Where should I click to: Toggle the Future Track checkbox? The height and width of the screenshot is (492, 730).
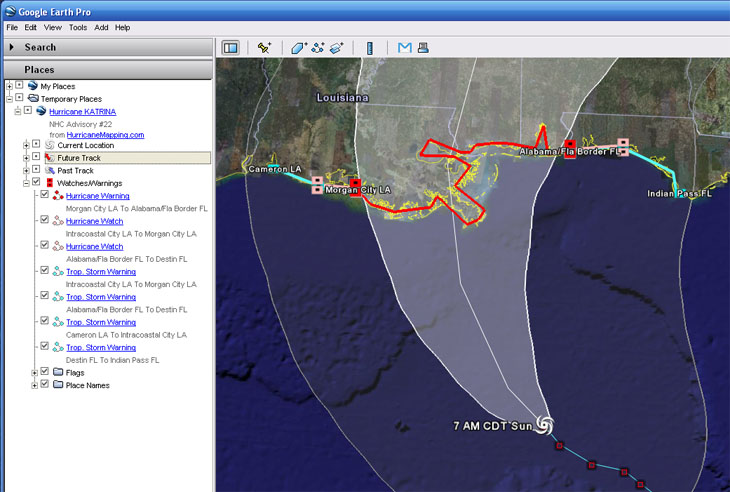36,156
